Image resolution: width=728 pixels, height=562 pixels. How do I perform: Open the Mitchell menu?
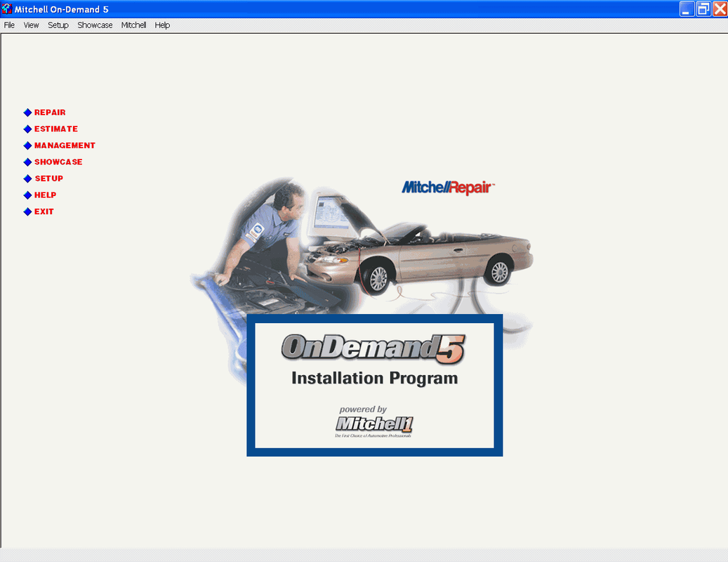coord(133,25)
